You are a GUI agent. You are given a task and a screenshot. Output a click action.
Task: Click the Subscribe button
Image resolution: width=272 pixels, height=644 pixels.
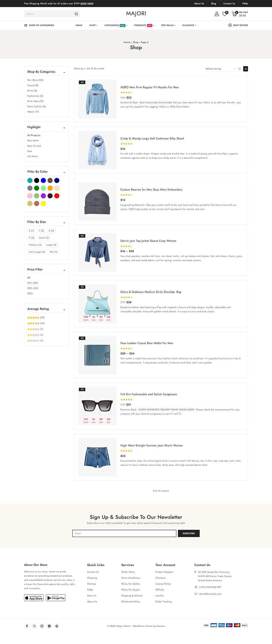189,533
